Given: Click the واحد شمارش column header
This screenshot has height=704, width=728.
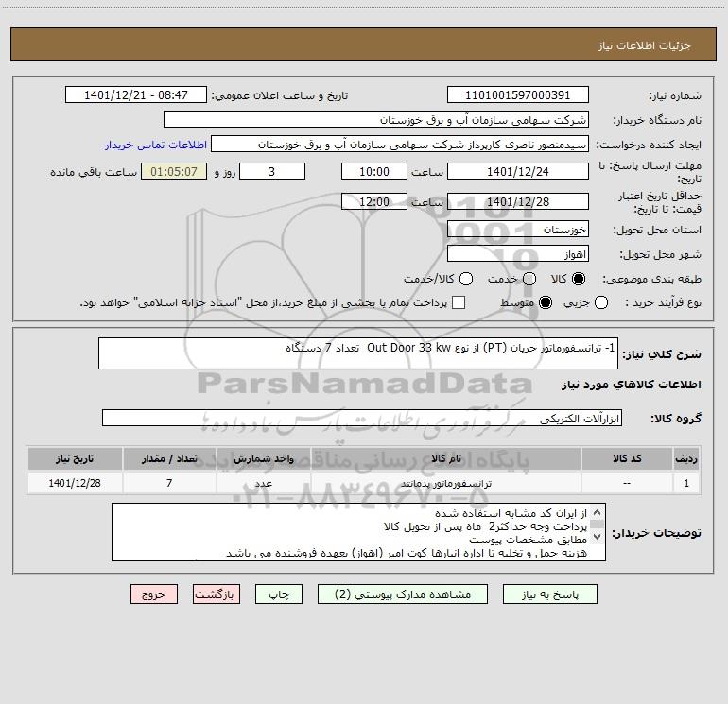Looking at the screenshot, I should 263,458.
